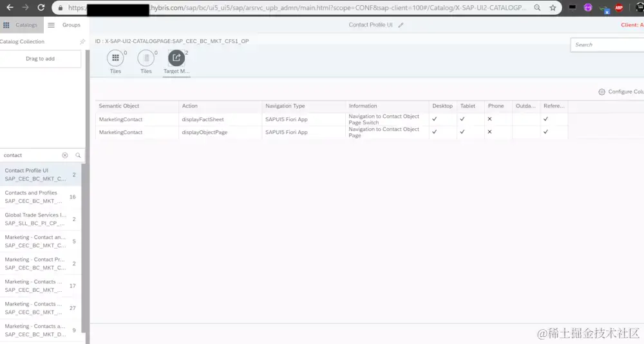Click the Drag to add area
This screenshot has height=344, width=644.
pos(40,59)
